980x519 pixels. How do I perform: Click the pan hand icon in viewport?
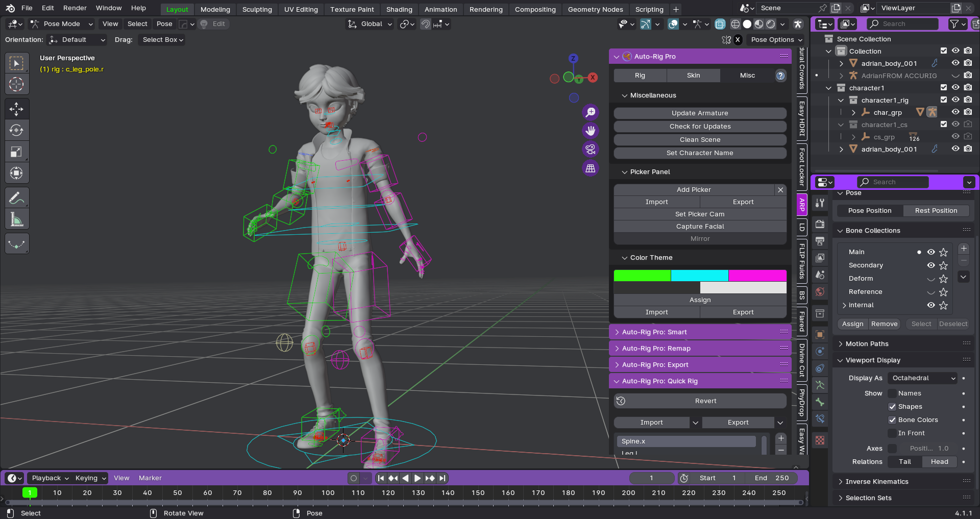591,131
